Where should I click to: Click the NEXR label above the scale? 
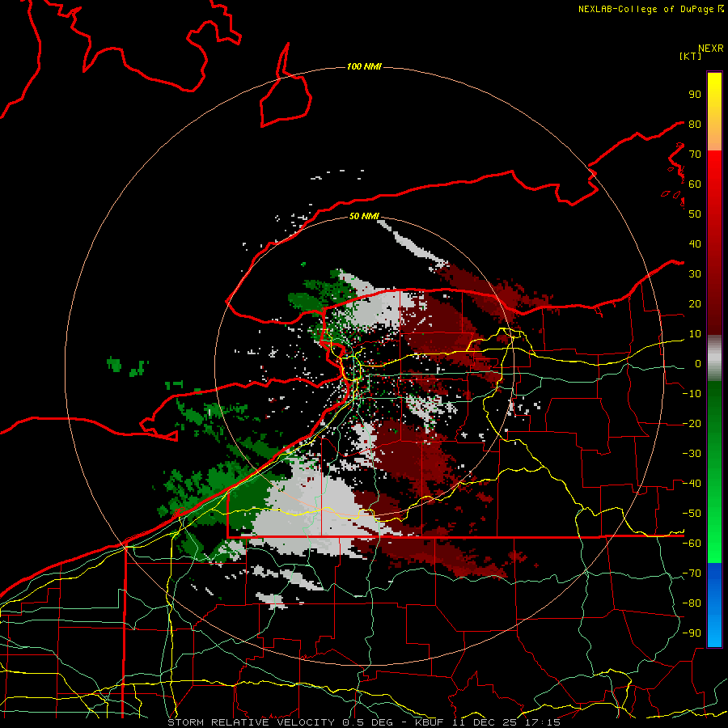[710, 49]
